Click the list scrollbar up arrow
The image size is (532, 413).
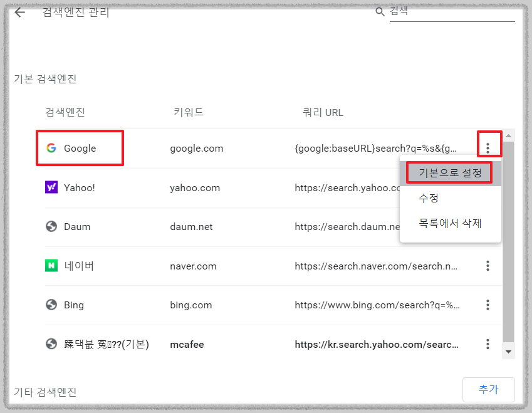(x=508, y=136)
